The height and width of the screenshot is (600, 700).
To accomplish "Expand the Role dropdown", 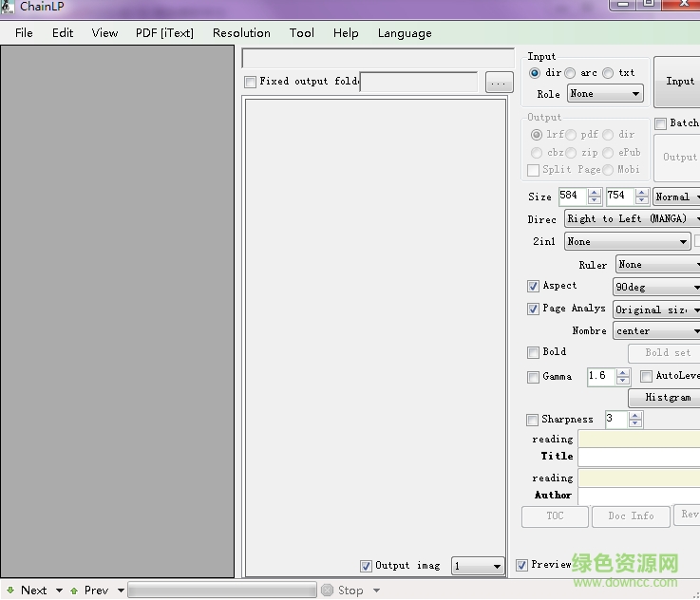I will click(x=605, y=94).
